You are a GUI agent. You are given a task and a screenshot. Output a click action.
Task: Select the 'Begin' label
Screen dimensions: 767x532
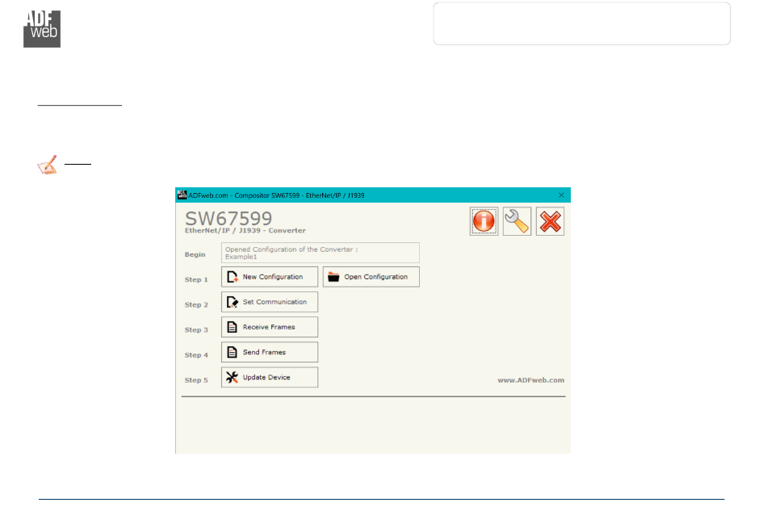[x=195, y=254]
